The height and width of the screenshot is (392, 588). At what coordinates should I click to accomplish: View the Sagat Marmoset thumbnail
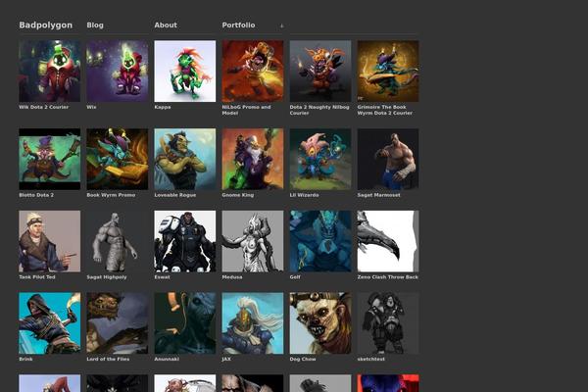(388, 159)
